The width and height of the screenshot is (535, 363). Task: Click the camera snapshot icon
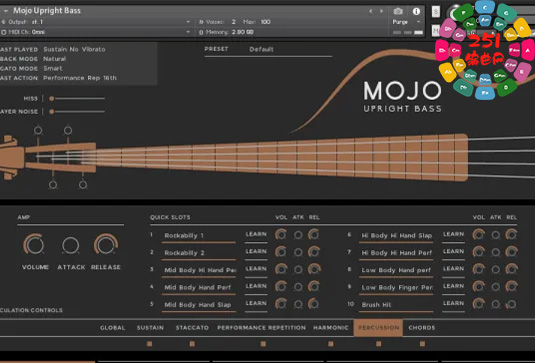[x=398, y=11]
